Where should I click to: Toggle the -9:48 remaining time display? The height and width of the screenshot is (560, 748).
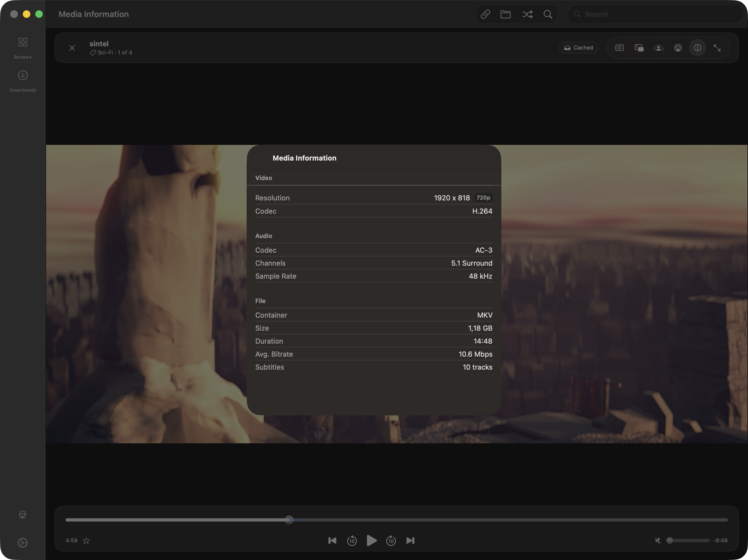tap(720, 541)
